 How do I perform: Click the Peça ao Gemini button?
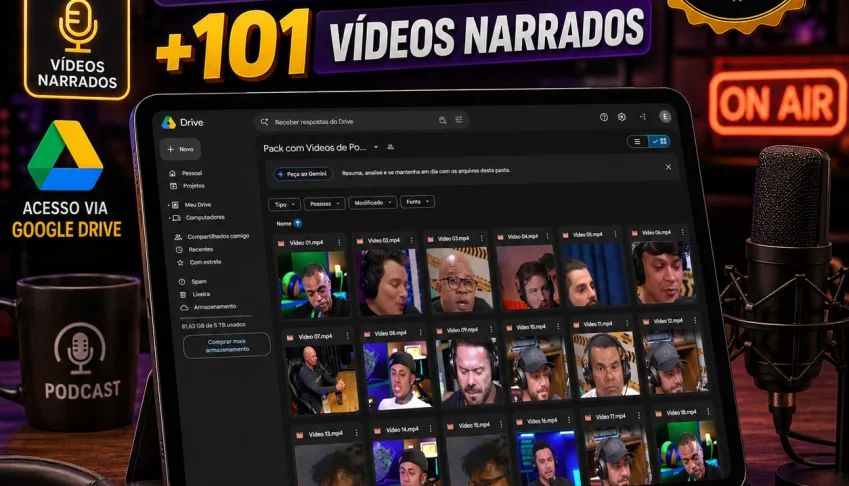(x=303, y=174)
